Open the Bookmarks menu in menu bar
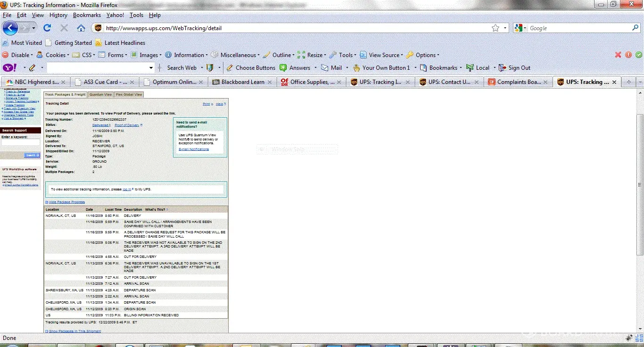644x347 pixels. [87, 15]
